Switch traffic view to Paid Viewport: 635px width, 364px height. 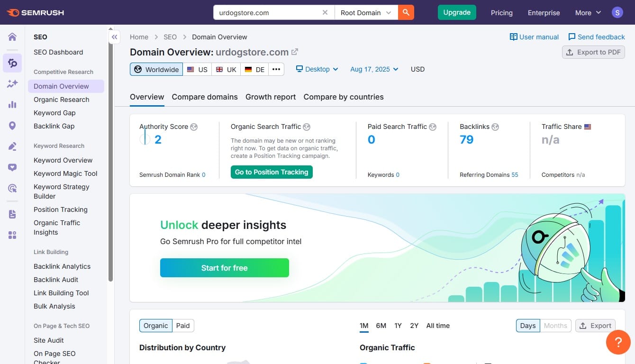183,326
